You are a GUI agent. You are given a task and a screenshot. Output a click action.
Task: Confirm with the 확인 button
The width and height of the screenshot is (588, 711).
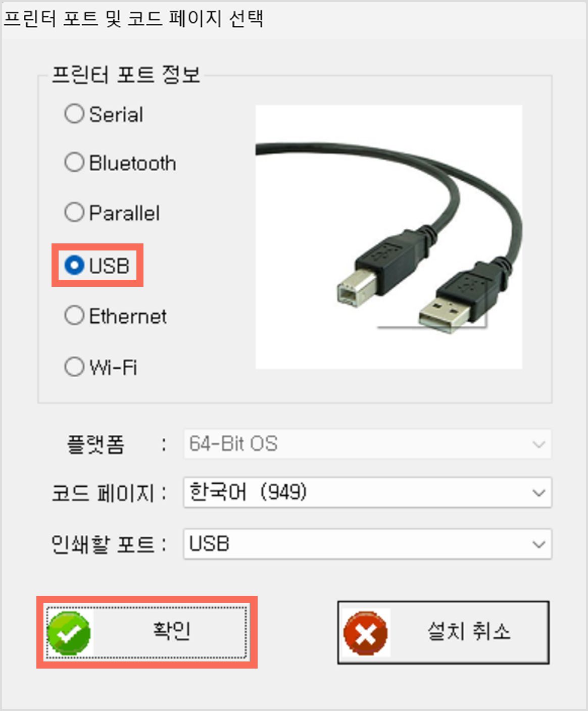146,632
